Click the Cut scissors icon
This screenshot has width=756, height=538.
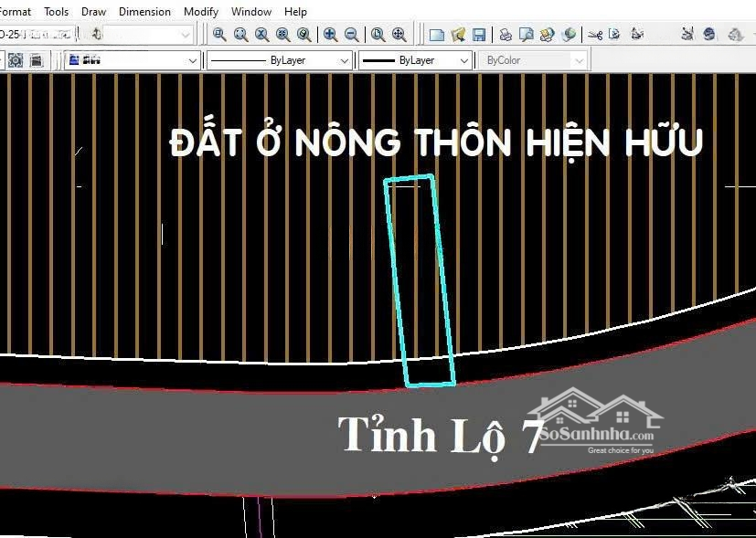tap(594, 35)
